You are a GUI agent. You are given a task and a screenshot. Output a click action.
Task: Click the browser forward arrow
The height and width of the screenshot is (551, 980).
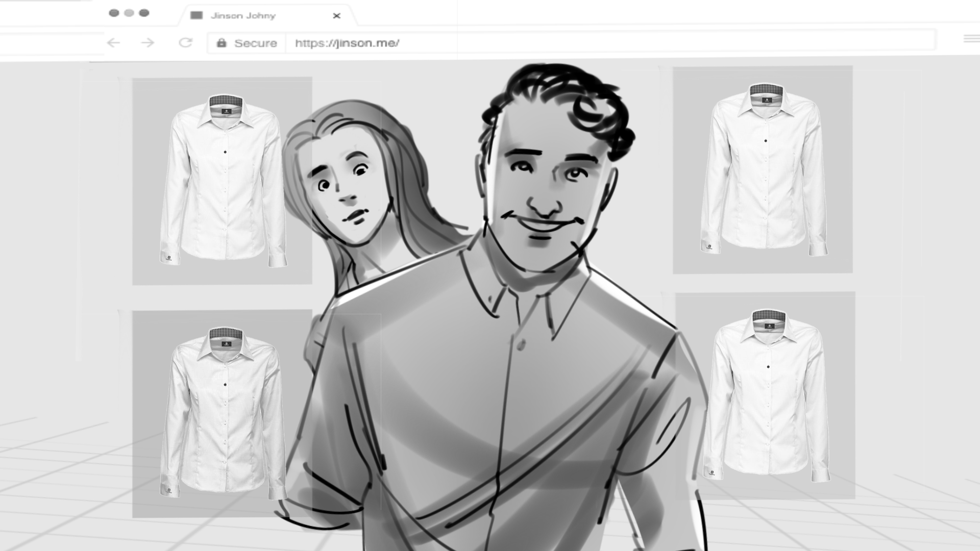click(148, 43)
